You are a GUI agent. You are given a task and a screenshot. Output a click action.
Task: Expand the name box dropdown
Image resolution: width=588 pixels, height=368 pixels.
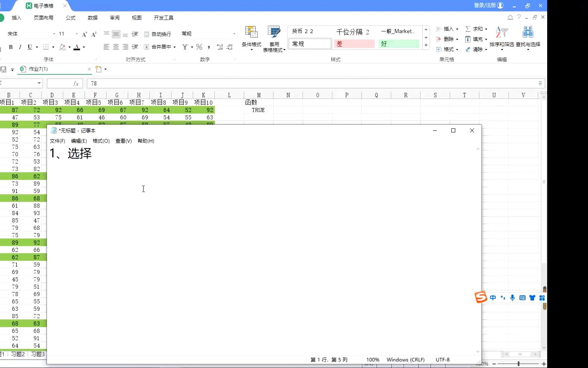point(39,83)
